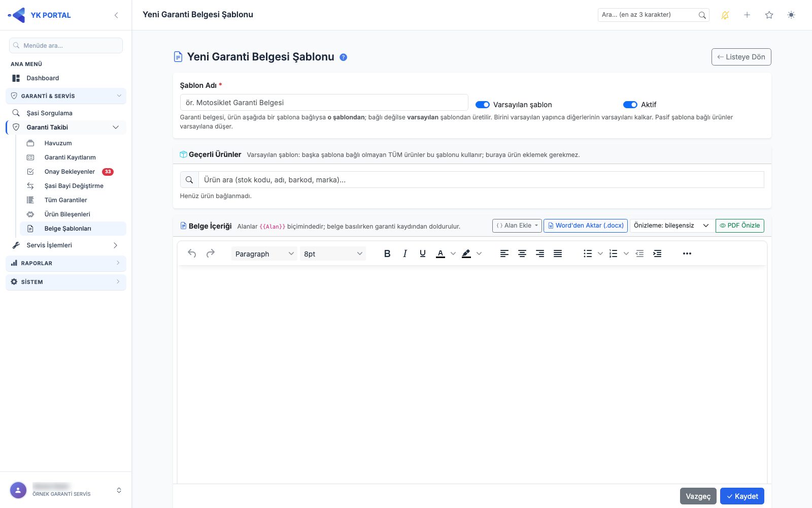Open the Alan Ekle dropdown

(x=517, y=226)
